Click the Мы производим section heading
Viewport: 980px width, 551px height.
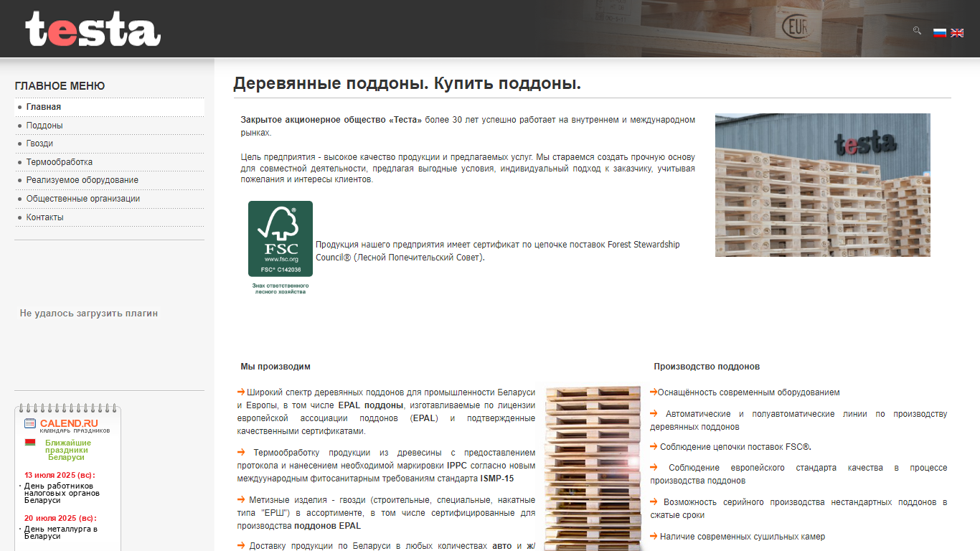click(x=275, y=367)
